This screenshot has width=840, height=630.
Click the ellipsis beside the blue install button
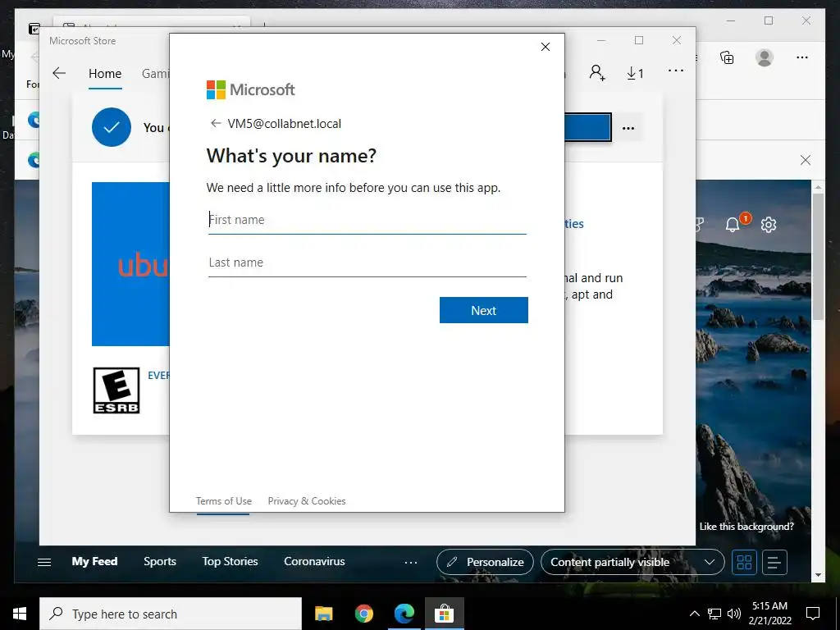pos(628,128)
